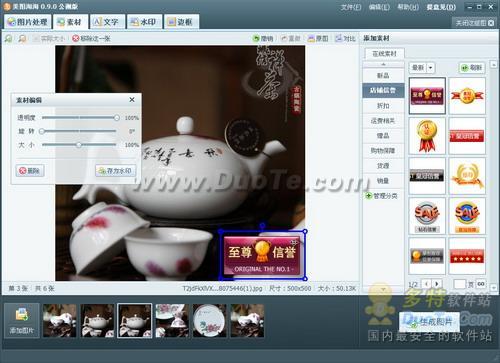The image size is (500, 363).
Task: Switch to the 文字 tab
Action: (107, 22)
